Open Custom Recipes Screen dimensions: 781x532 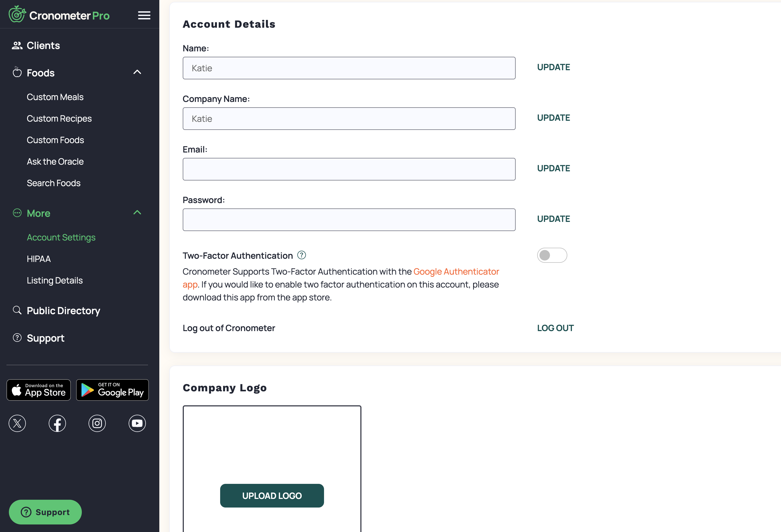[x=59, y=119]
